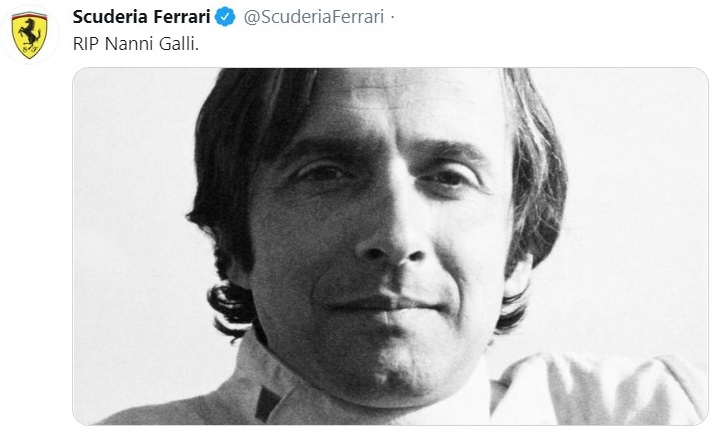722x432 pixels.
Task: Visit the @ScuderiaFerrari handle link
Action: click(x=314, y=17)
